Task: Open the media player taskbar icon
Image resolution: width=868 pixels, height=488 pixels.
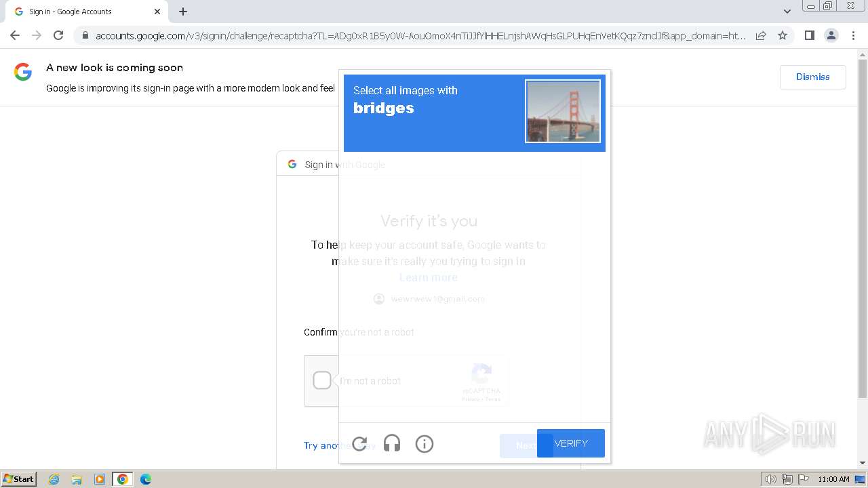Action: (x=100, y=479)
